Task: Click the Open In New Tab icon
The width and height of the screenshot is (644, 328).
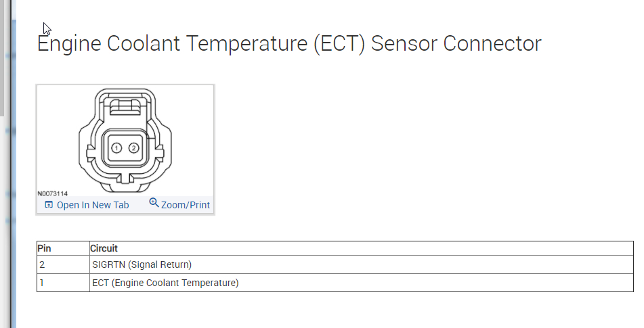Action: 49,205
